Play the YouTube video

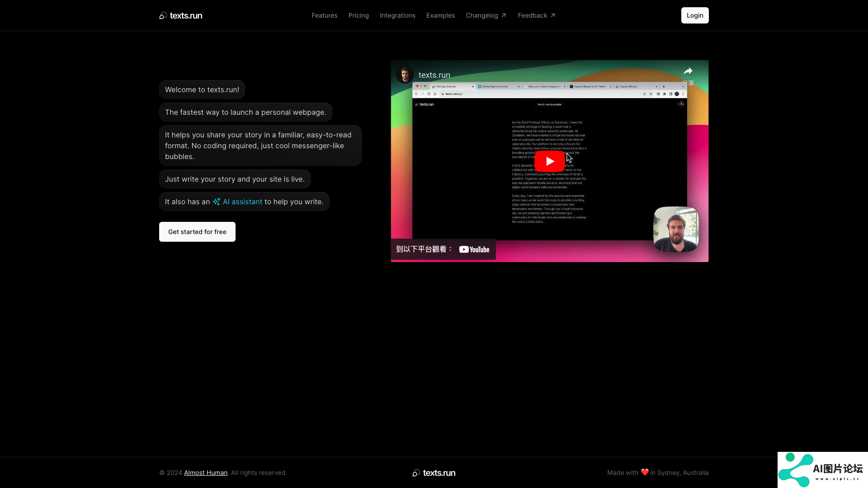(549, 161)
